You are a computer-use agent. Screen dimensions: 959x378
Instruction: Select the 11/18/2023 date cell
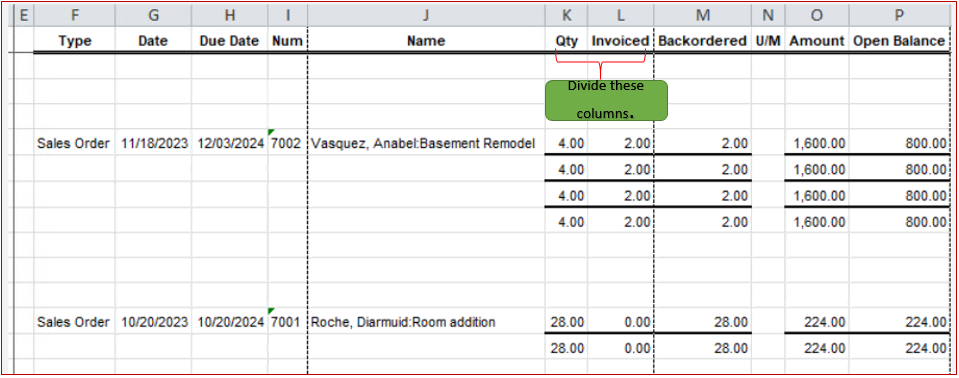(153, 143)
